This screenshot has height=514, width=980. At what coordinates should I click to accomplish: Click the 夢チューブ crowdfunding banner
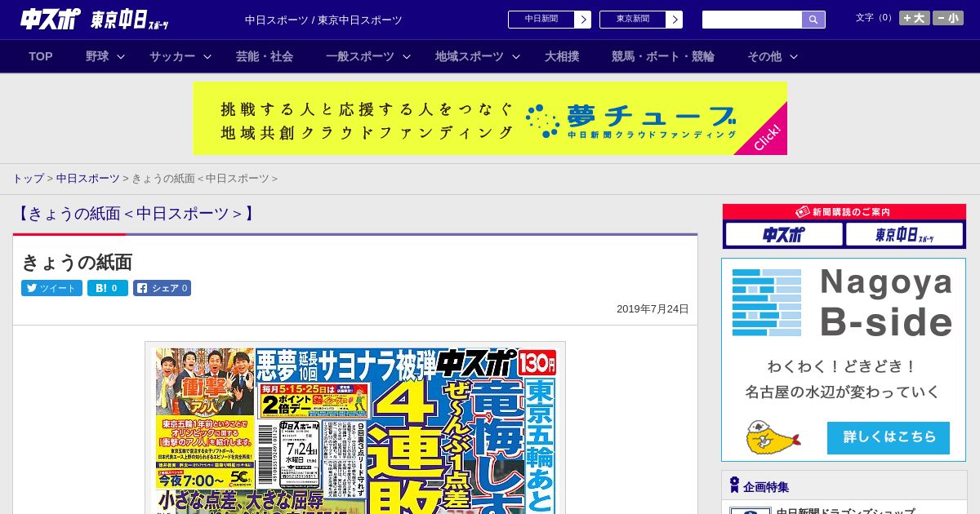coord(490,118)
